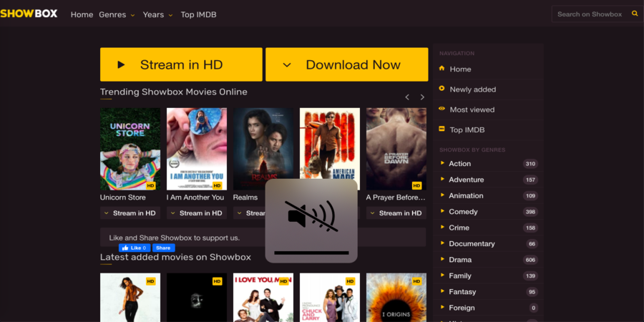The image size is (644, 322).
Task: Click the Documentary count badge 66
Action: (532, 244)
